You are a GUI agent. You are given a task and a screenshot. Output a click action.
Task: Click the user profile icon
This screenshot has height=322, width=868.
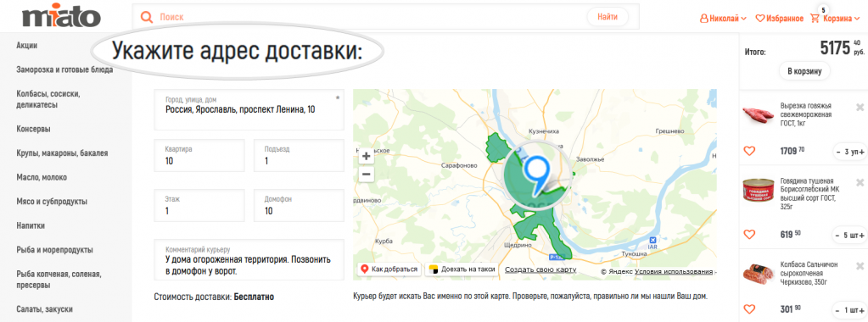[x=704, y=19]
